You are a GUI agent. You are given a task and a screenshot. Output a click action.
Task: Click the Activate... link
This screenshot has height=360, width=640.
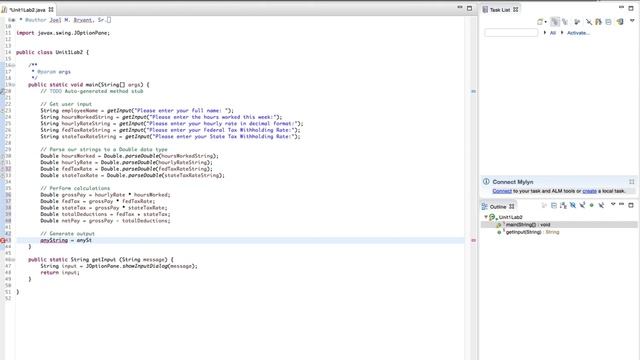(x=578, y=33)
